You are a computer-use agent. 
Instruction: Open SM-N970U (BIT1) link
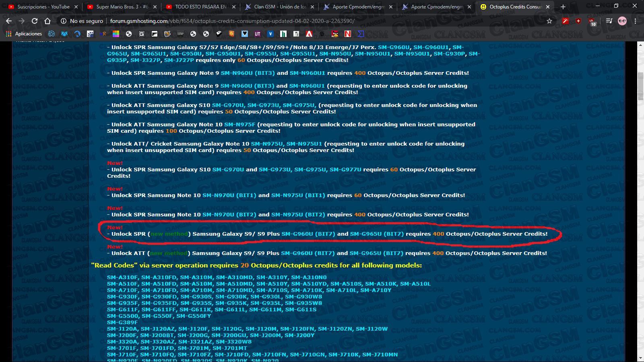tap(229, 195)
